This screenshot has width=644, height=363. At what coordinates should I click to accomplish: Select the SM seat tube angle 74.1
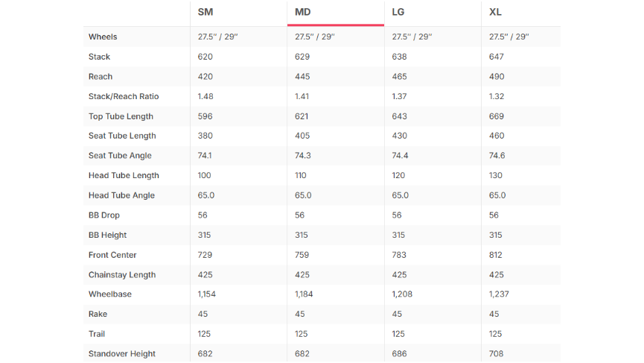[x=205, y=155]
